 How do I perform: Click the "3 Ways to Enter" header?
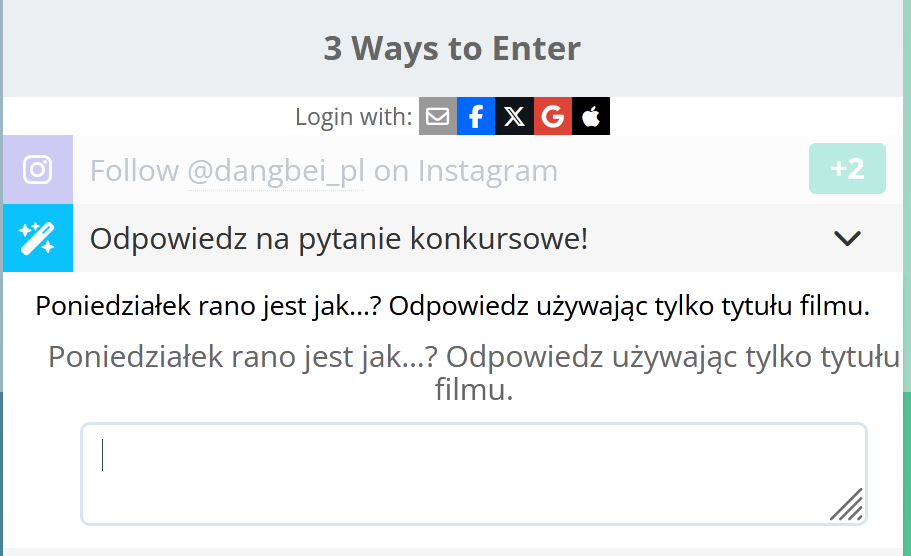point(452,48)
